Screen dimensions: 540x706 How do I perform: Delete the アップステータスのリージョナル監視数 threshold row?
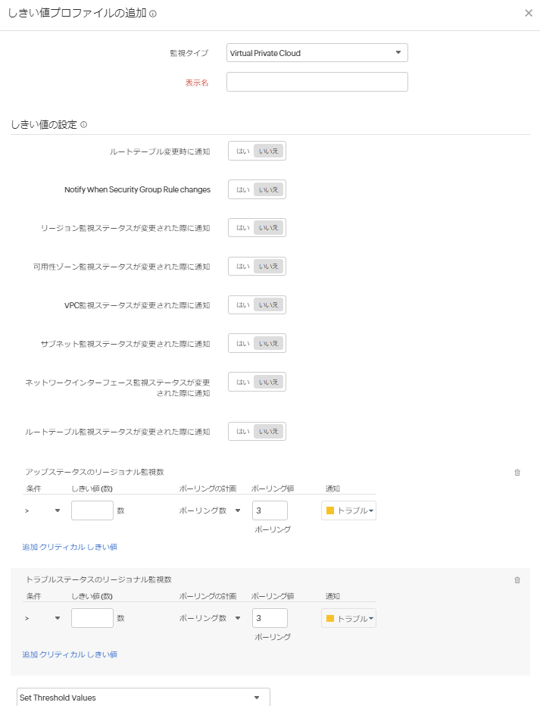coord(517,472)
